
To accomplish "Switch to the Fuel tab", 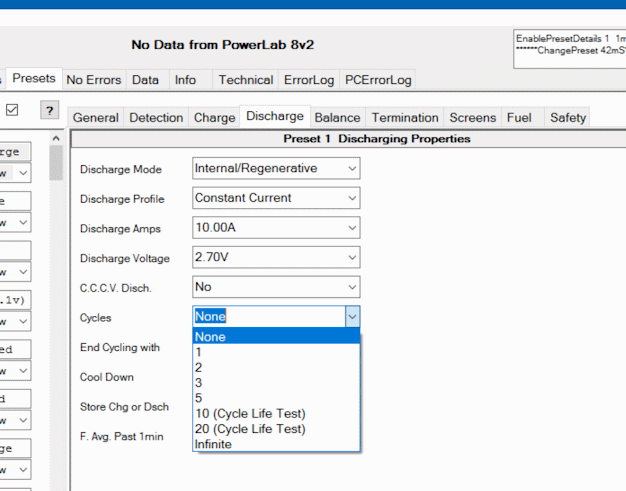I will click(519, 117).
